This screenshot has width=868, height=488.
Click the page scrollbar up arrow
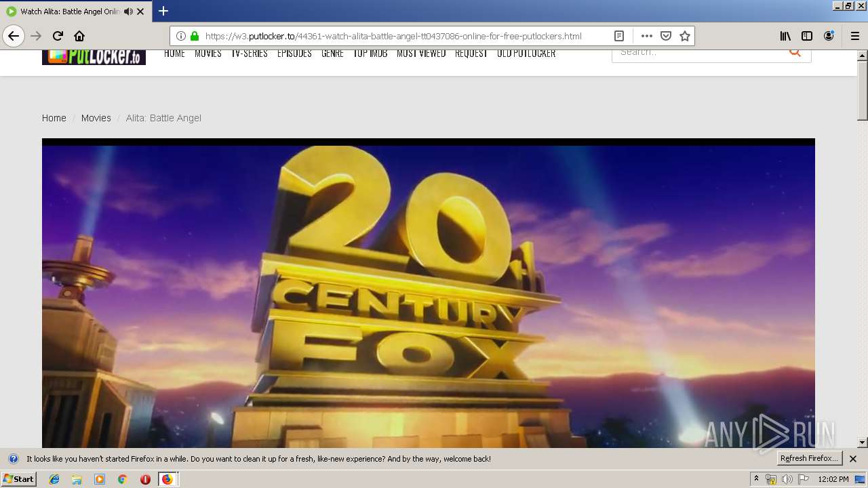pyautogui.click(x=863, y=55)
